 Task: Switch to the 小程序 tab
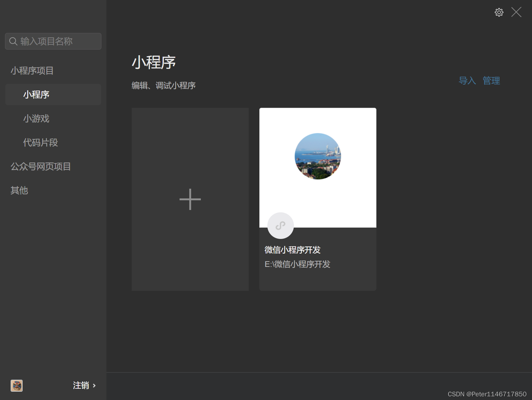36,95
